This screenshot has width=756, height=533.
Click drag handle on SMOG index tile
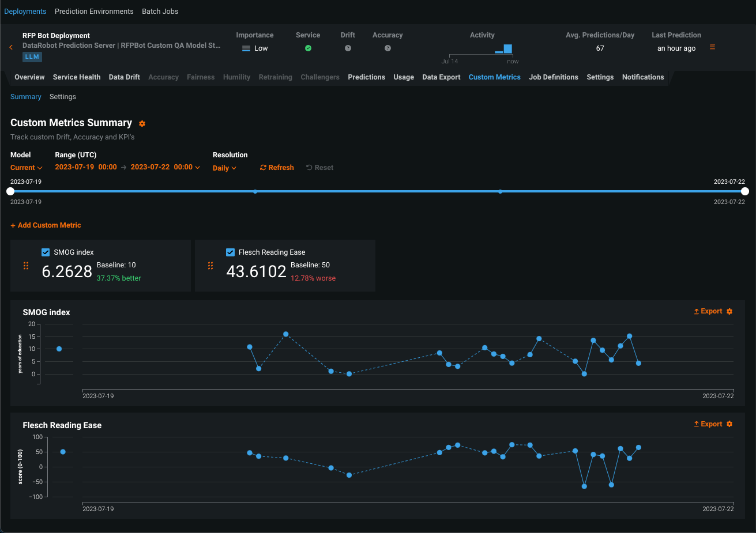click(x=26, y=266)
